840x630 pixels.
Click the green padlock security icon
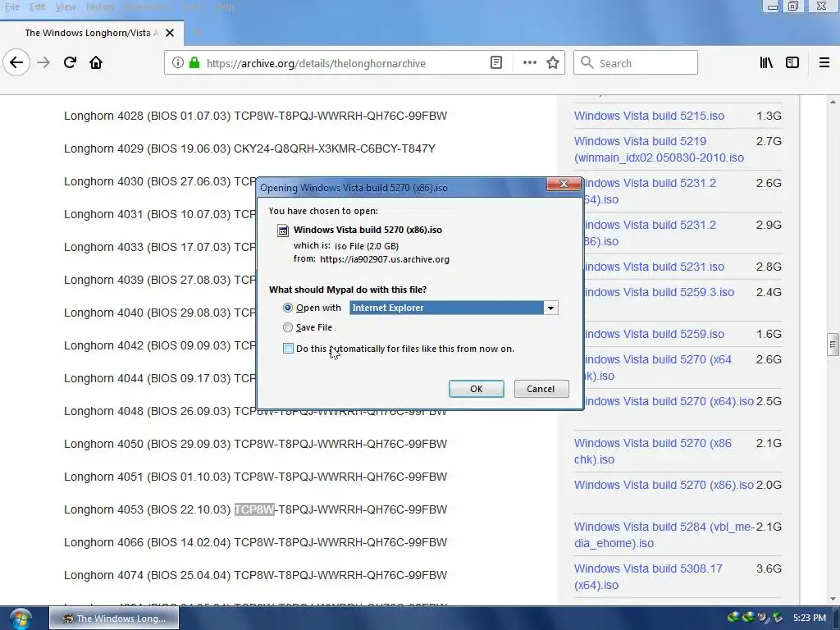pyautogui.click(x=194, y=62)
